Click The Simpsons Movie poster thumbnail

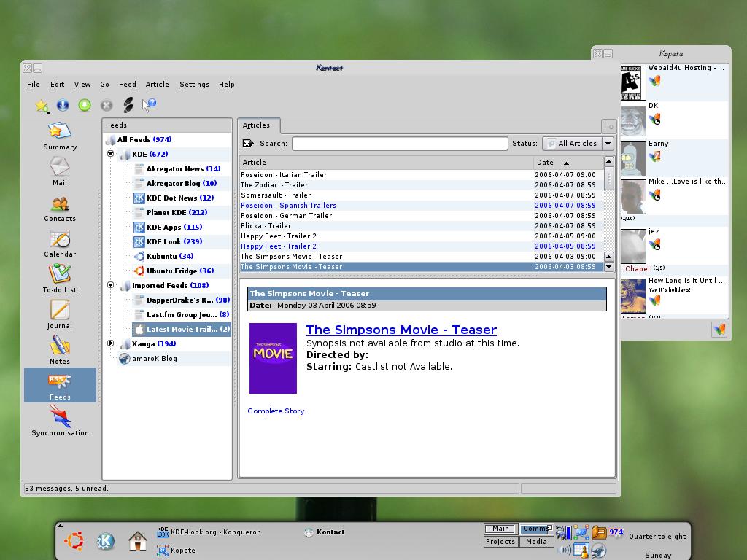tap(273, 358)
